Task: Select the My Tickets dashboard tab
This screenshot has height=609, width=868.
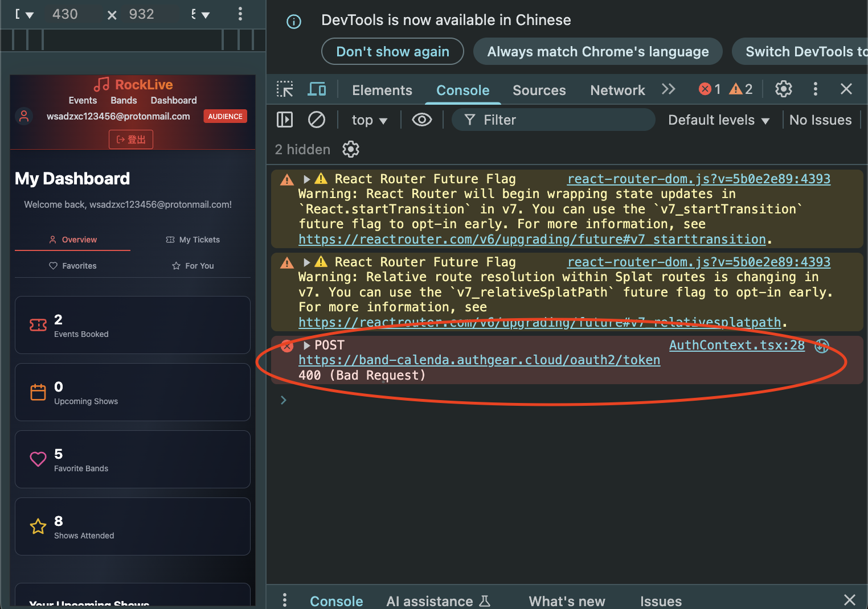Action: pyautogui.click(x=193, y=240)
